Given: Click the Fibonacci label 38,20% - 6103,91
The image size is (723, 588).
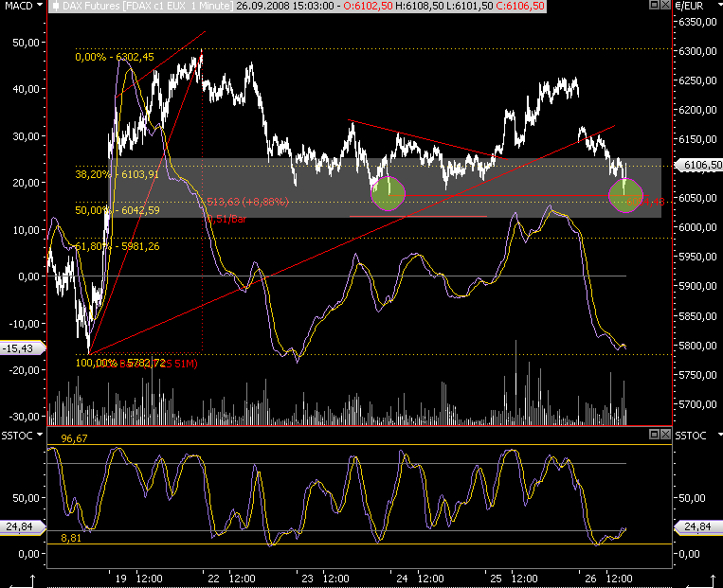Looking at the screenshot, I should tap(117, 174).
